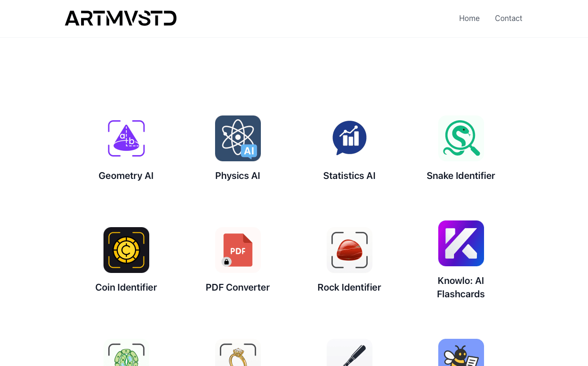Screen dimensions: 588x366
Task: Open the Geometry AI cone icon
Action: [x=126, y=138]
